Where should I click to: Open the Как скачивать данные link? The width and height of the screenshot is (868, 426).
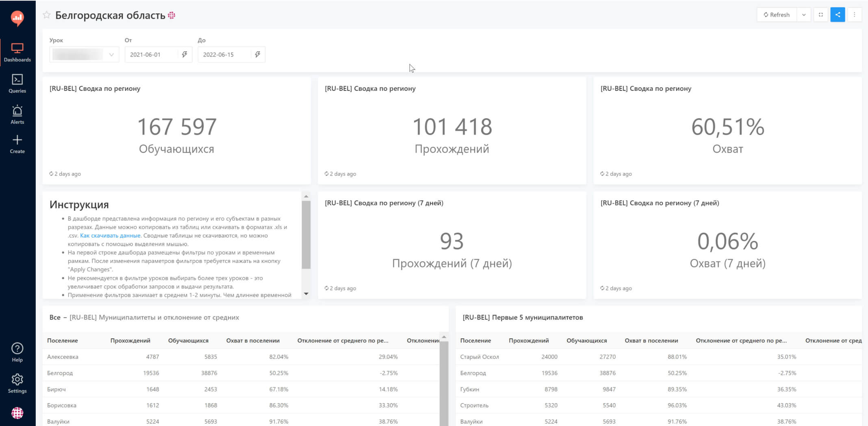(110, 236)
